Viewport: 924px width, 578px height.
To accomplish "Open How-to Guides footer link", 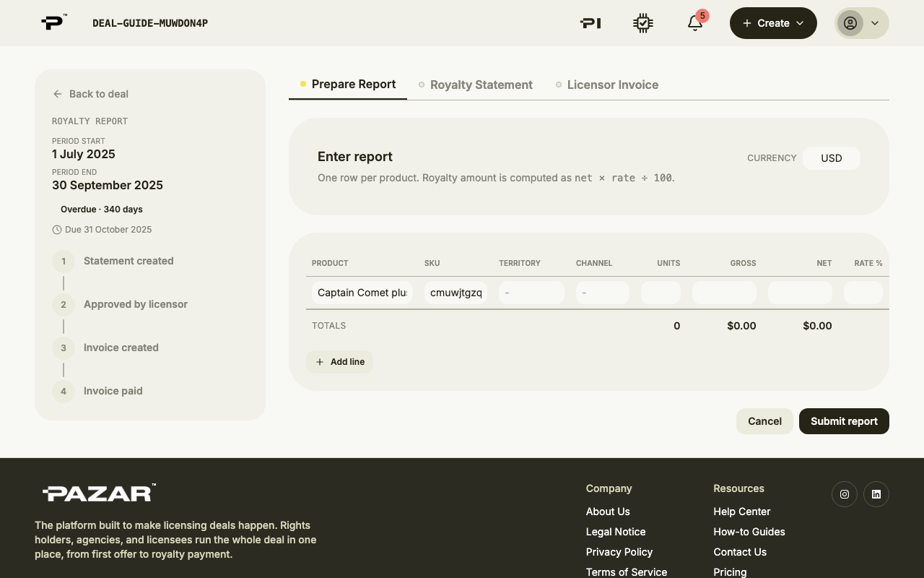I will [x=749, y=532].
